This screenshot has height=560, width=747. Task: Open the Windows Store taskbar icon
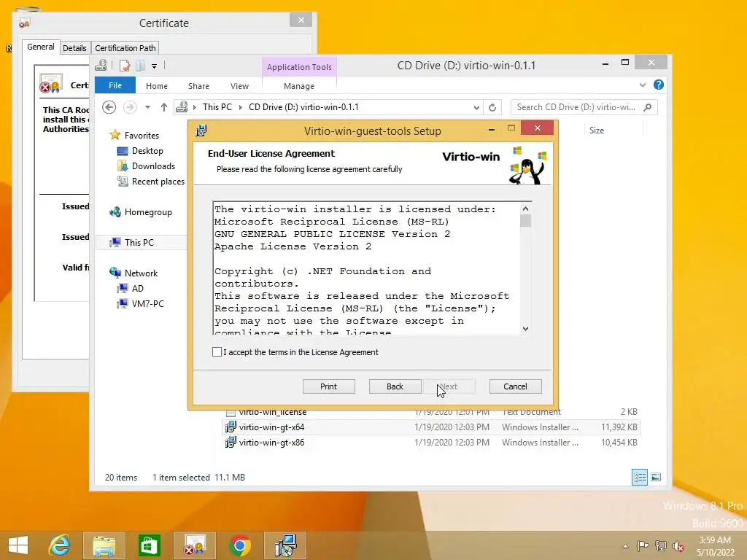[x=149, y=545]
